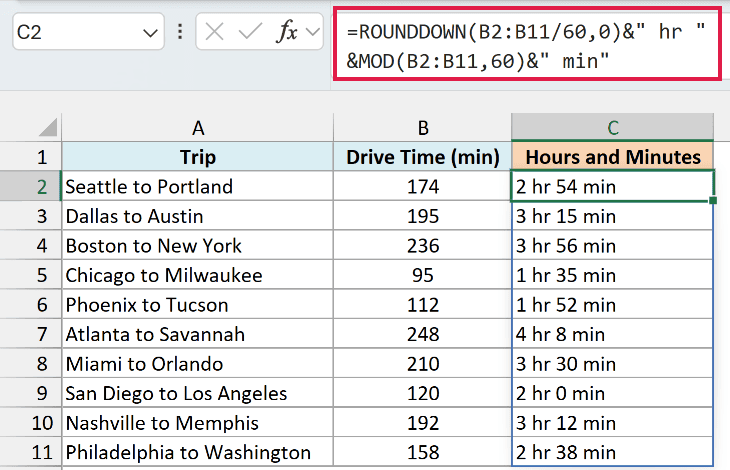Select the 3 hr 12 min cell
This screenshot has height=470, width=730.
tap(613, 423)
